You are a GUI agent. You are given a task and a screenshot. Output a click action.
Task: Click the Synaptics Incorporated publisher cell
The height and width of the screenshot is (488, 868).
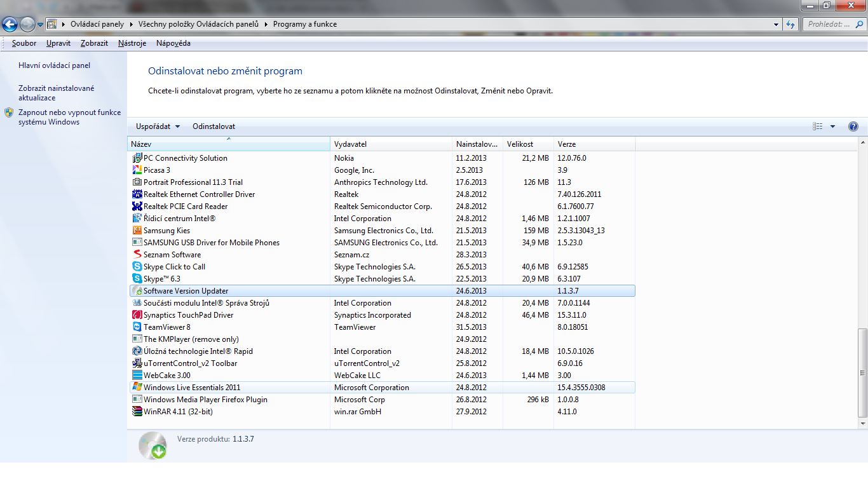(x=372, y=315)
